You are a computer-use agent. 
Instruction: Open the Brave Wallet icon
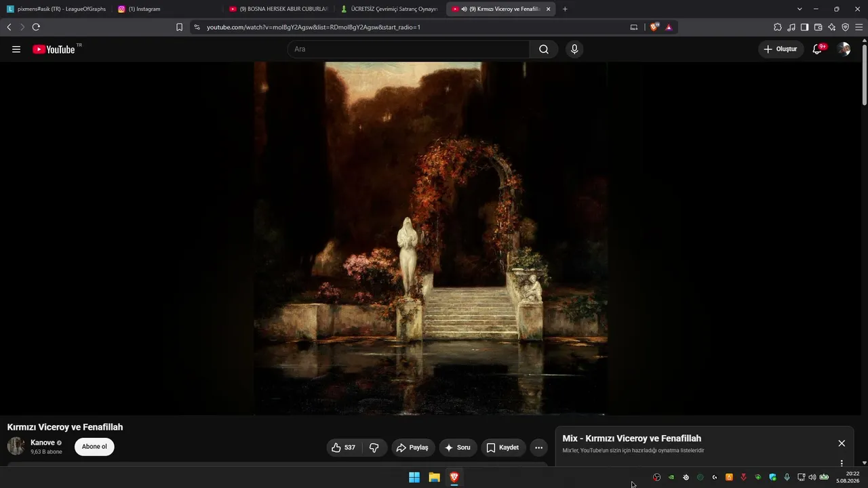pyautogui.click(x=818, y=27)
